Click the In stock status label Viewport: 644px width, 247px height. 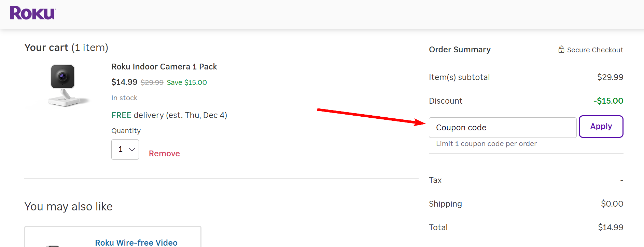click(124, 97)
